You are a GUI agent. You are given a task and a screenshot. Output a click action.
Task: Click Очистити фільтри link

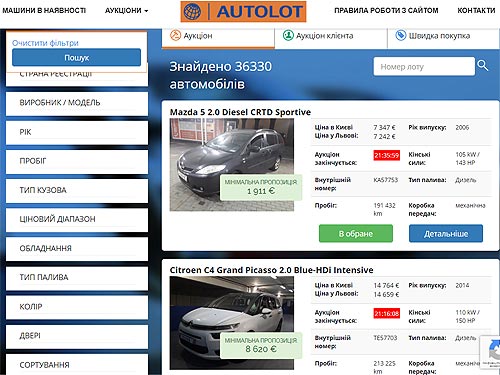pos(45,43)
